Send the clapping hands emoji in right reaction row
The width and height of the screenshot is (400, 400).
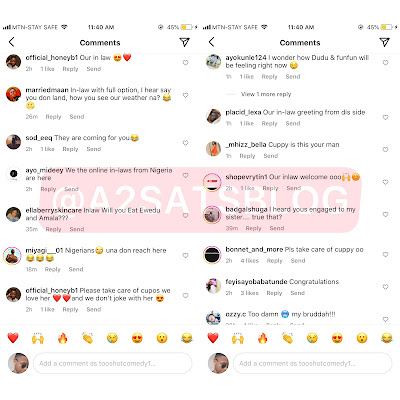287,338
